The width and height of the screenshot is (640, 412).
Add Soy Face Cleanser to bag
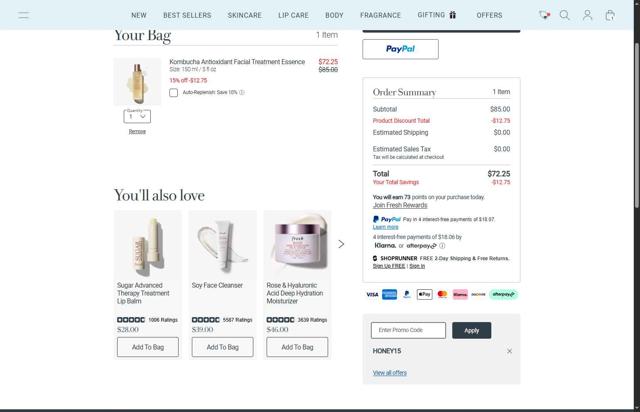[222, 347]
